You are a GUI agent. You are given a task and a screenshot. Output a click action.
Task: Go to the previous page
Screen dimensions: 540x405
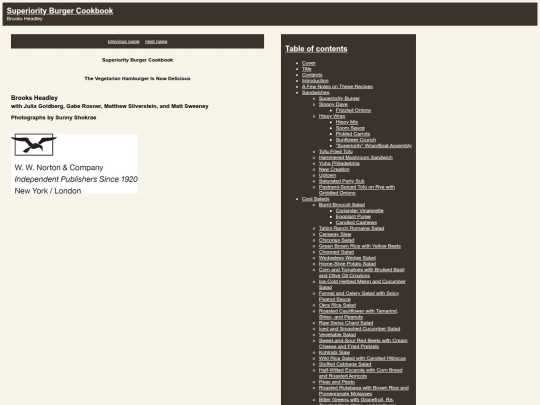coord(124,41)
